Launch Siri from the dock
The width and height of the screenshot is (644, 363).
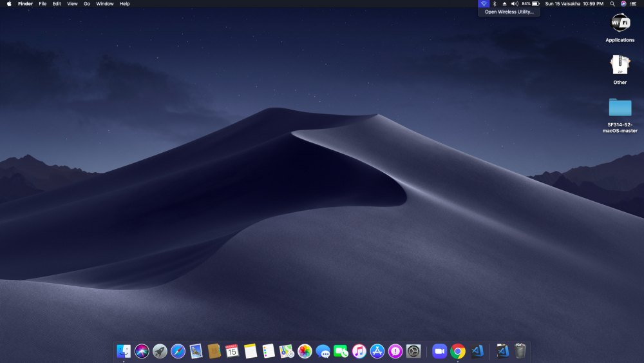[142, 351]
